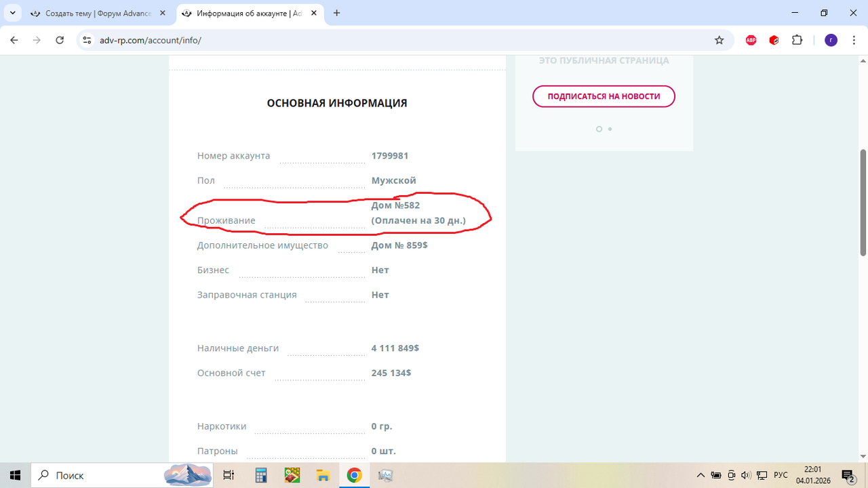This screenshot has height=488, width=868.
Task: Switch to the Создать тему forum tab
Action: click(x=100, y=14)
